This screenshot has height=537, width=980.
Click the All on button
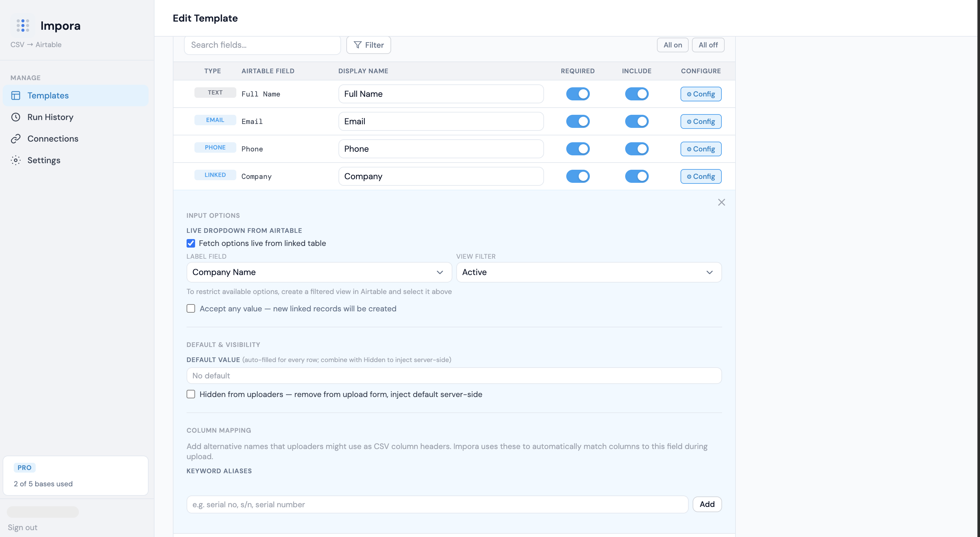(x=672, y=45)
